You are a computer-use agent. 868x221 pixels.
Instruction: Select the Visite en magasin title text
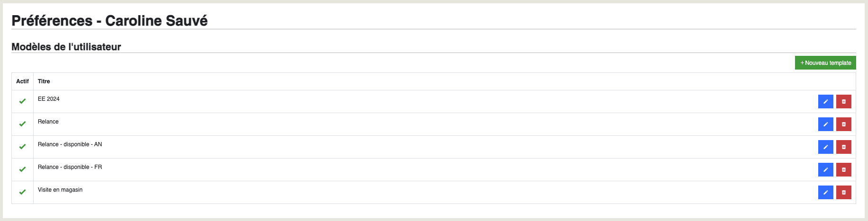[60, 190]
